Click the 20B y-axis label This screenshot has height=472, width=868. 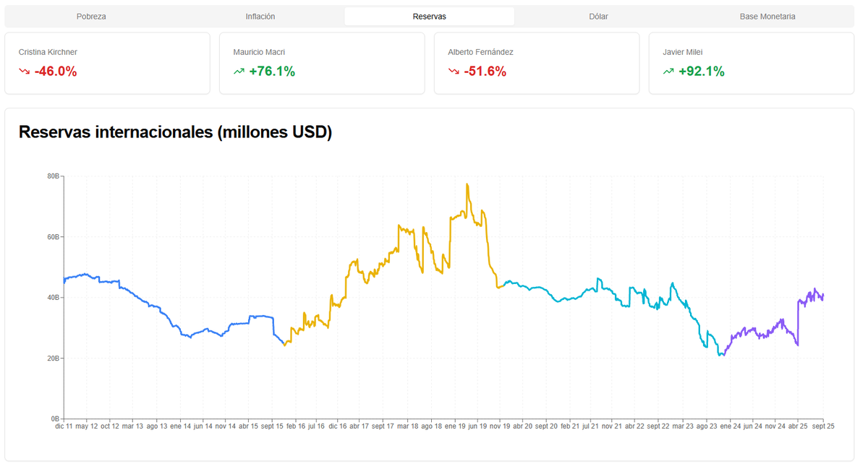(x=54, y=359)
